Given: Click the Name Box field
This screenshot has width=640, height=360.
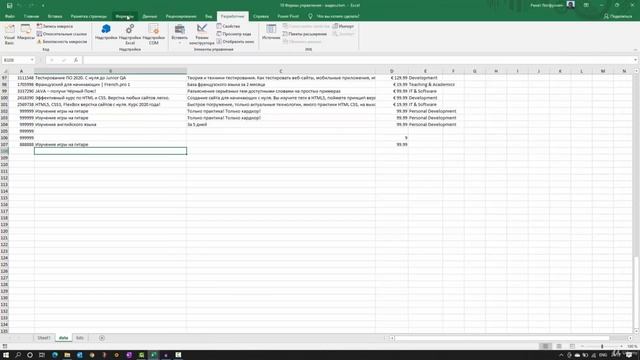Looking at the screenshot, I should [x=15, y=60].
